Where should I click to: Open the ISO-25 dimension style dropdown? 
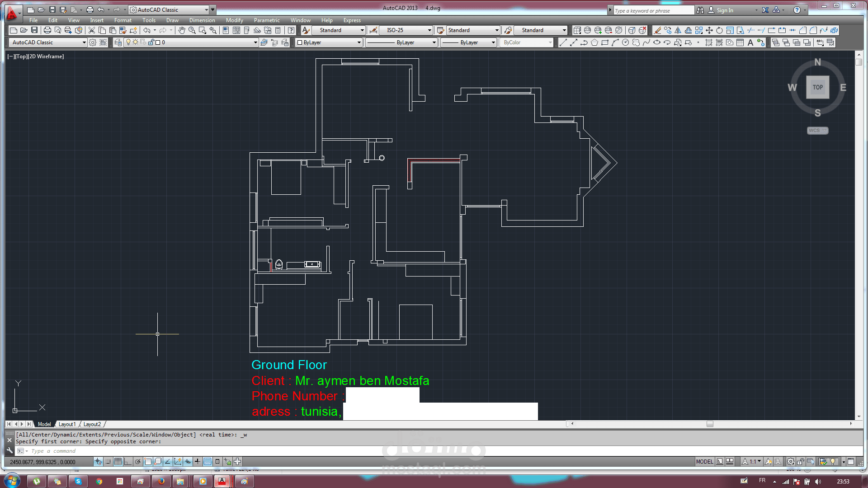click(429, 30)
